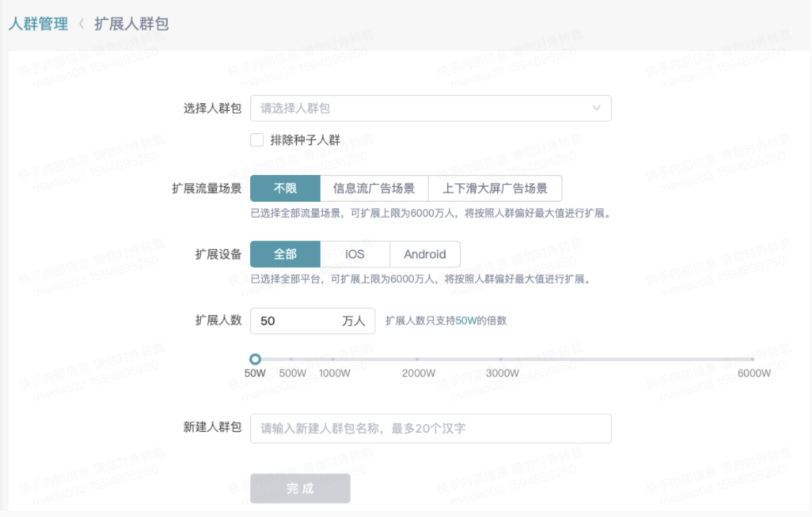Click the 3000W slider mark
This screenshot has width=812, height=517.
click(x=501, y=359)
